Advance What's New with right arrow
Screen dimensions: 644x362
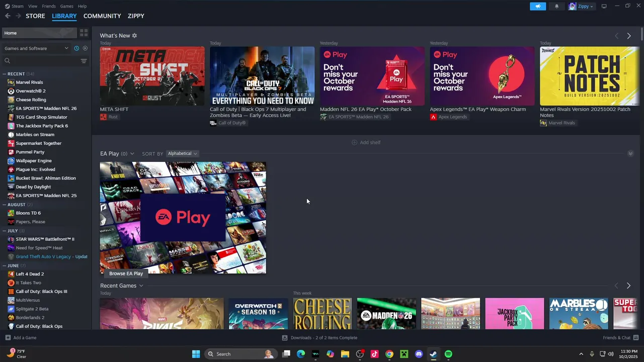pyautogui.click(x=628, y=36)
